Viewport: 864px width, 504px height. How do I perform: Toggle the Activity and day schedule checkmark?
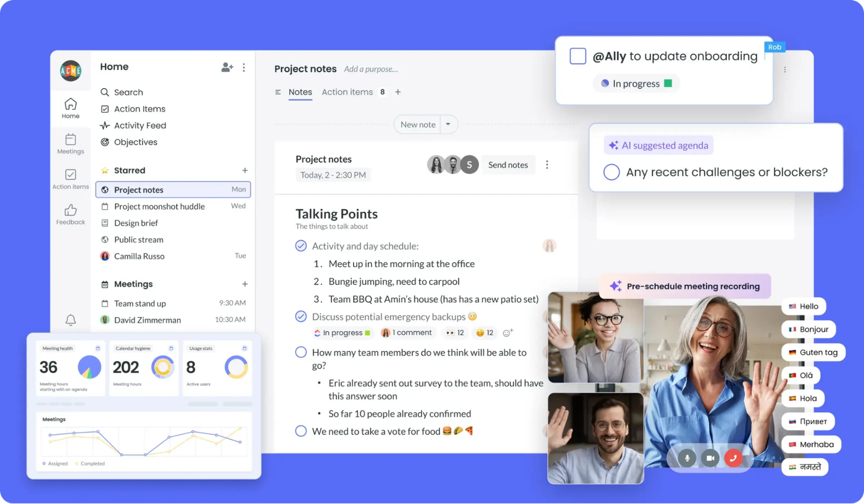tap(301, 246)
